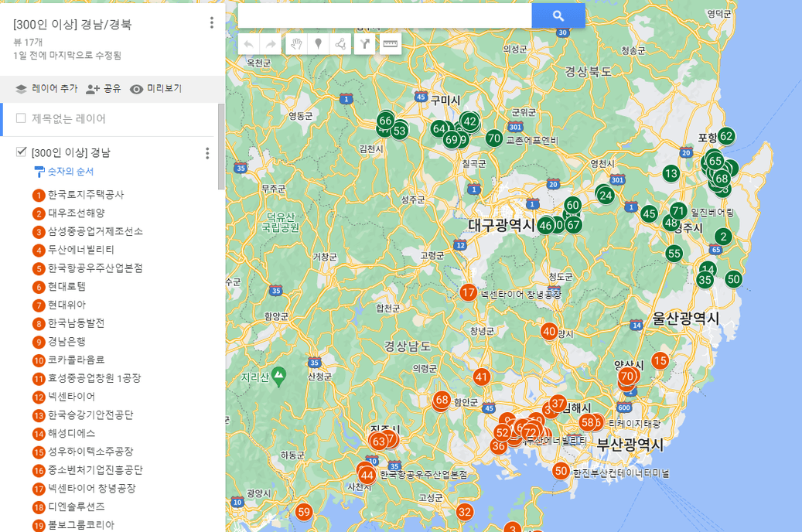Screen dimensions: 802x532
Task: Click green map marker 62 near 포항
Action: click(x=726, y=136)
